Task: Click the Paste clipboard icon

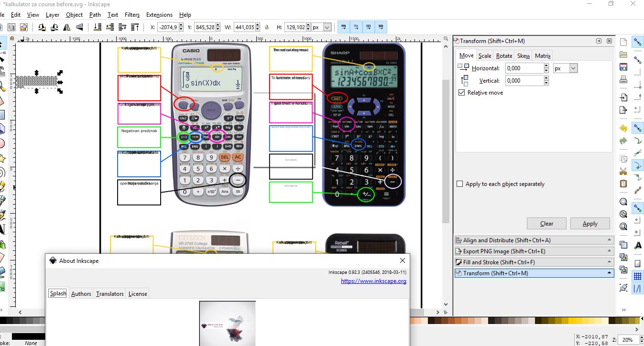Action: 623,184
